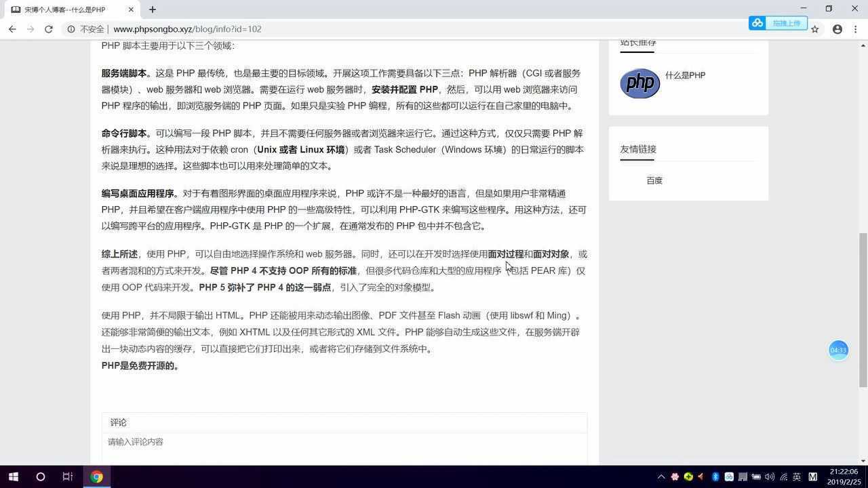868x488 pixels.
Task: Click the blue 04:33 timer bubble
Action: tap(838, 350)
